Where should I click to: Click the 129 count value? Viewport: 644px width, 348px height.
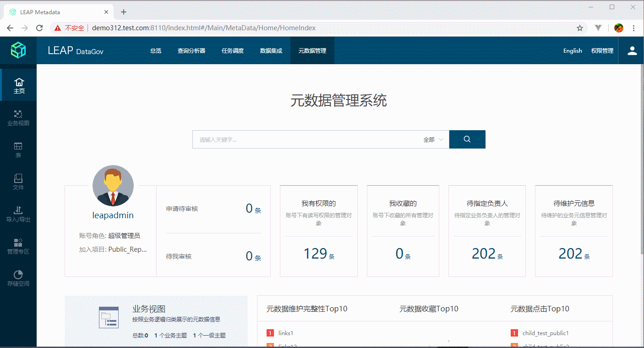pyautogui.click(x=315, y=254)
